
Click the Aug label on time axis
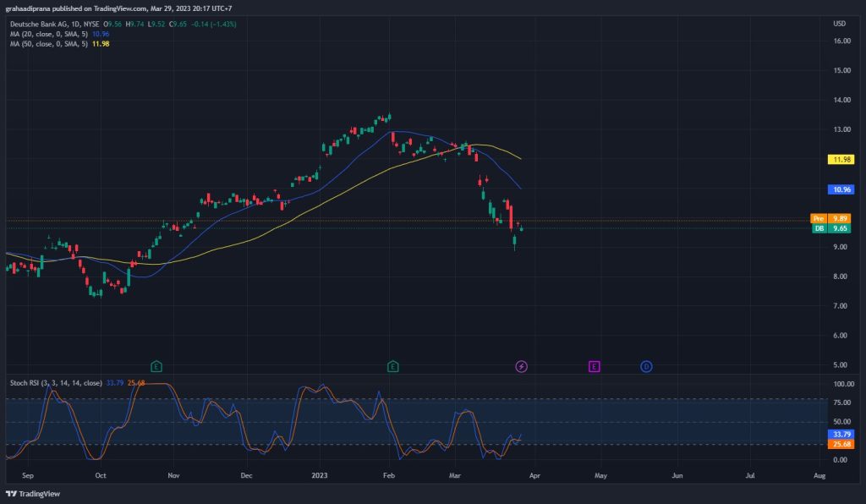819,476
